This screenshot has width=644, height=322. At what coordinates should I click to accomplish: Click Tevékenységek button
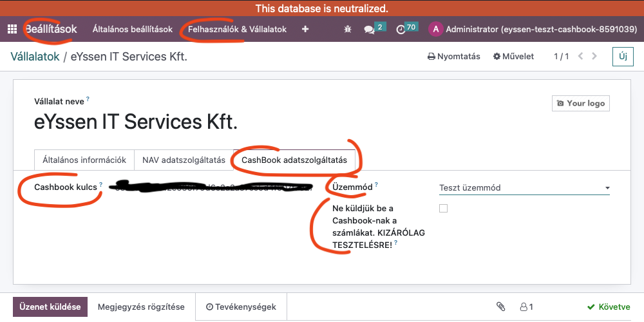click(241, 307)
